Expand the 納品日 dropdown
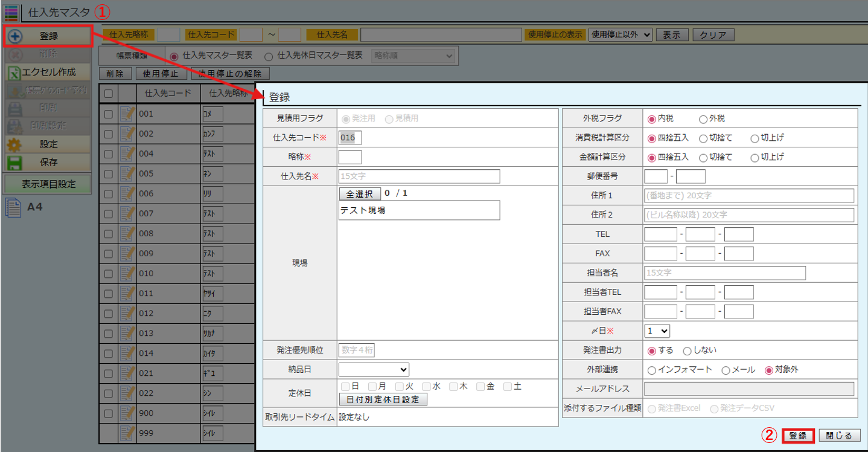The width and height of the screenshot is (868, 452). [374, 369]
